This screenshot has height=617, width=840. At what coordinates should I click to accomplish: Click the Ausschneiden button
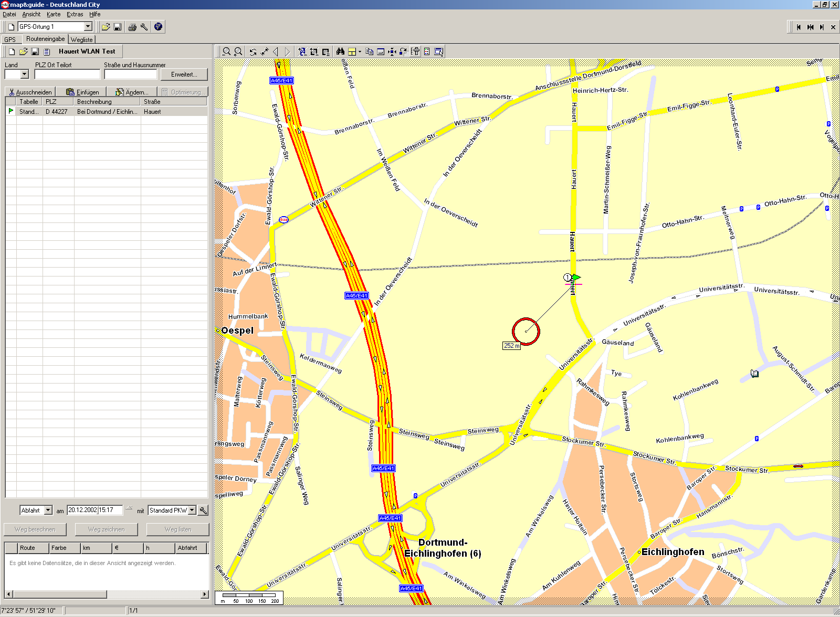[30, 92]
